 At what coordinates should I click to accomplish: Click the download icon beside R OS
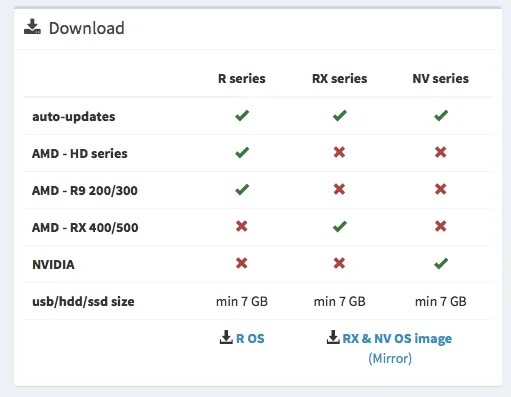pos(226,337)
